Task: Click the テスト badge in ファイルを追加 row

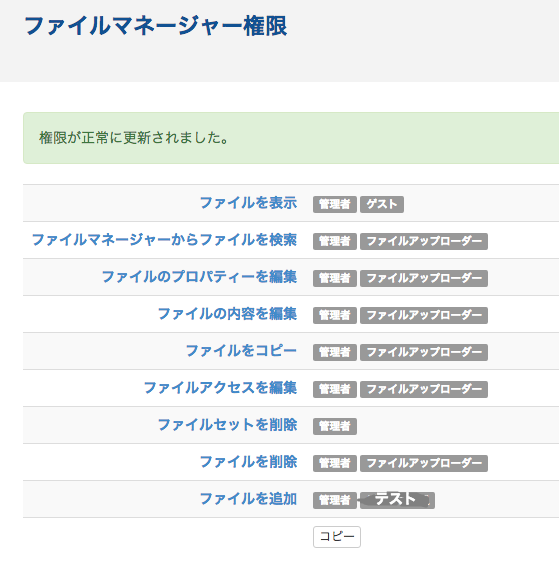Action: point(397,500)
